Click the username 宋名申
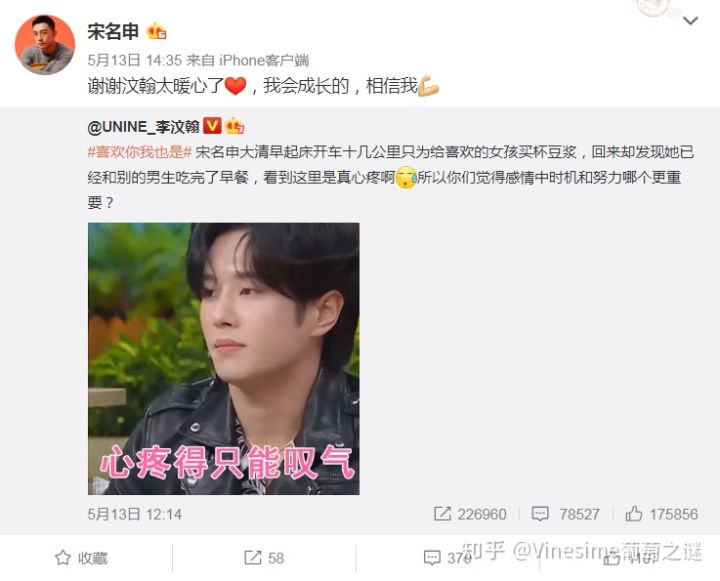720x581 pixels. tap(113, 32)
